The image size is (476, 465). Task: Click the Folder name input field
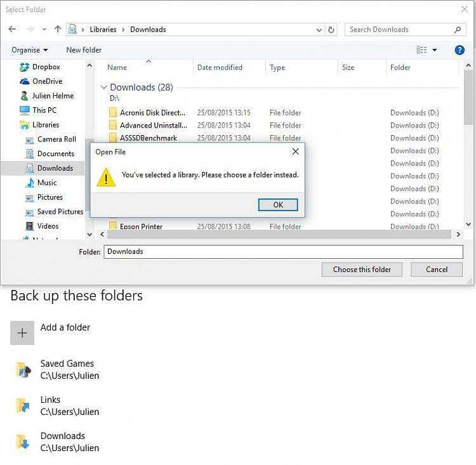click(283, 252)
